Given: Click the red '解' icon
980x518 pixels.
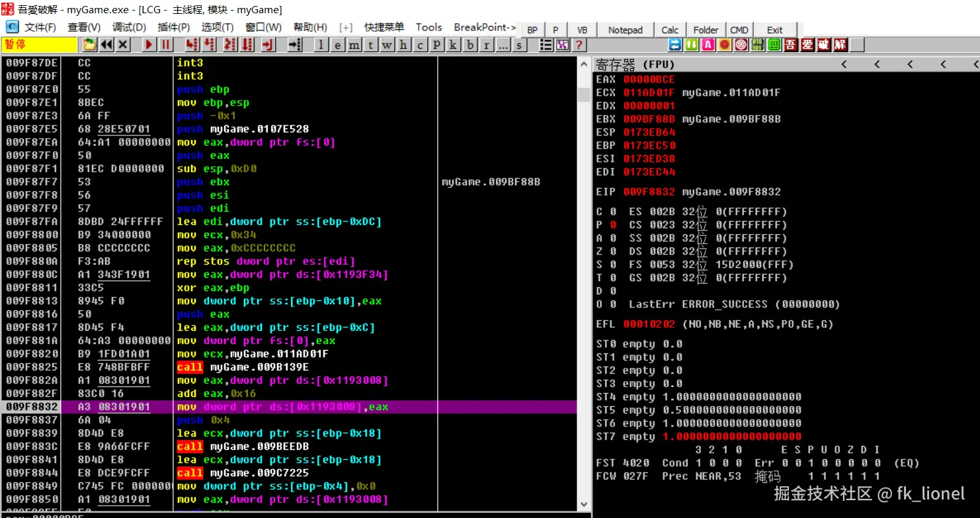Looking at the screenshot, I should pos(840,44).
